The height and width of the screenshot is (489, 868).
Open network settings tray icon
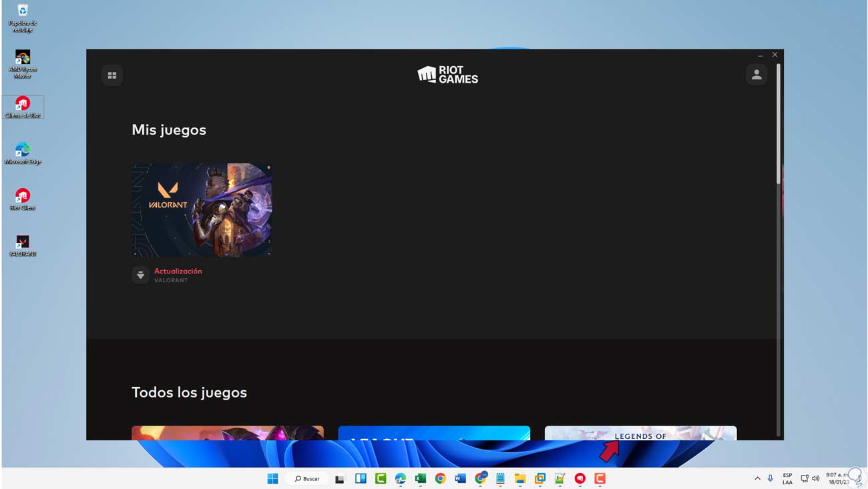(805, 478)
